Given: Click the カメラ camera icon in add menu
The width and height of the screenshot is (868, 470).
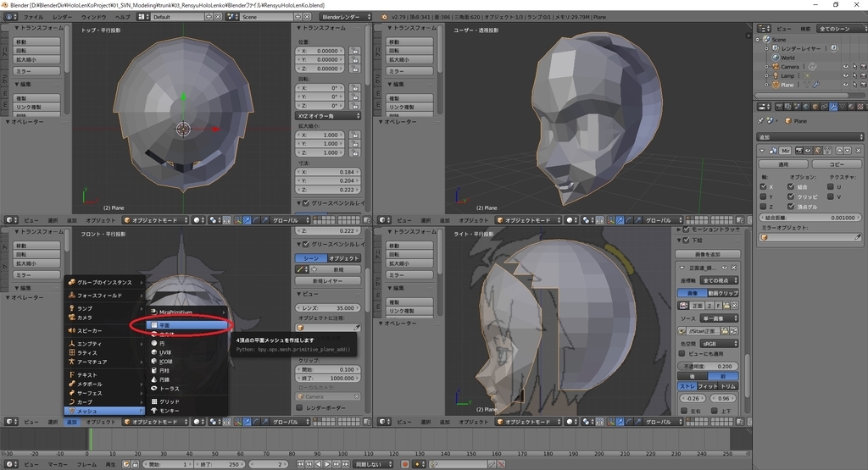Looking at the screenshot, I should click(72, 318).
